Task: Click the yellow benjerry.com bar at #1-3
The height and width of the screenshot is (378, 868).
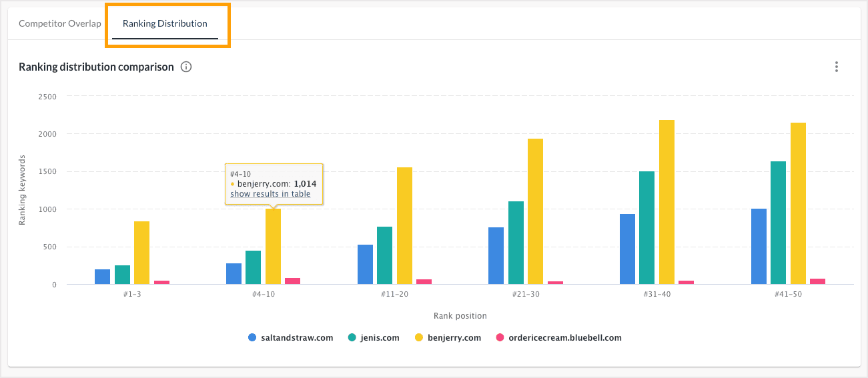Action: click(141, 253)
